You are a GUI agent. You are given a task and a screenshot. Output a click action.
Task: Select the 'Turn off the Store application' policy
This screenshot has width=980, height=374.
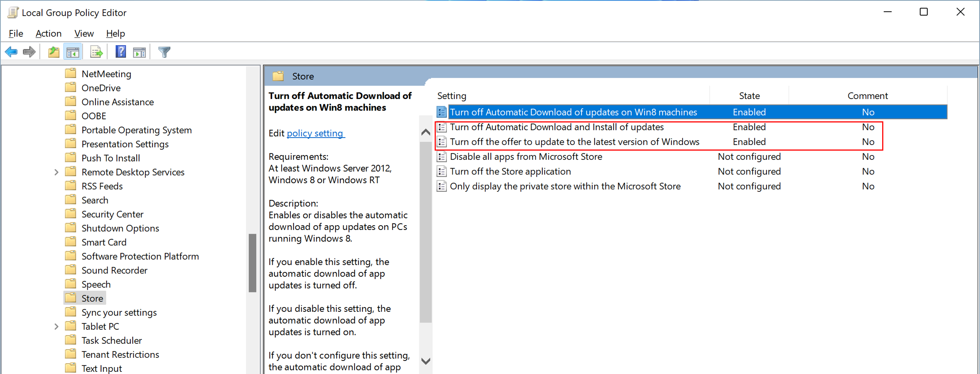pyautogui.click(x=510, y=172)
